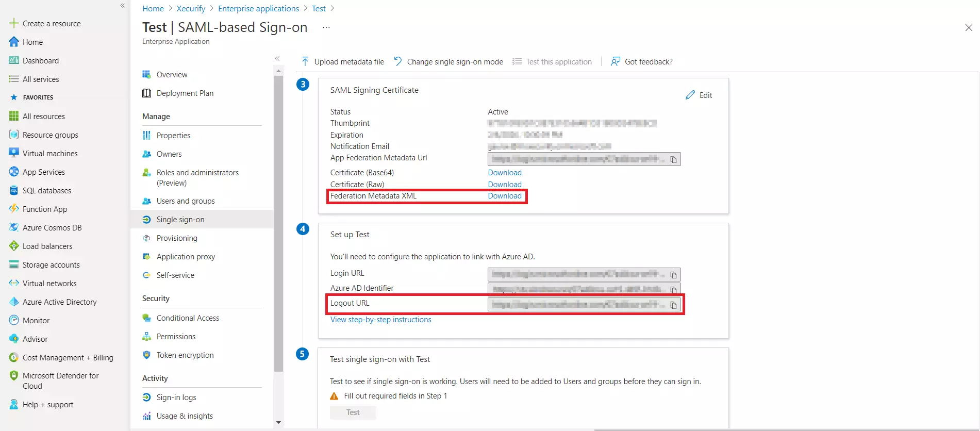Click Test this application

coord(552,62)
